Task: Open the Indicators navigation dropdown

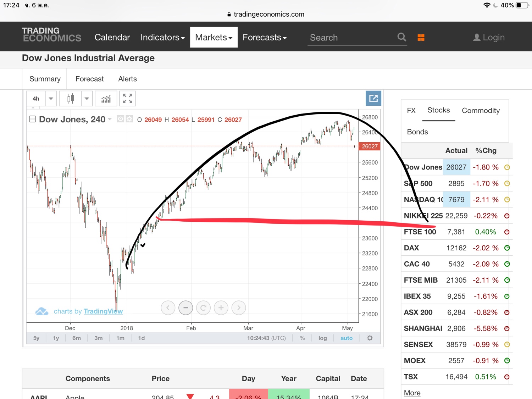Action: coord(162,37)
